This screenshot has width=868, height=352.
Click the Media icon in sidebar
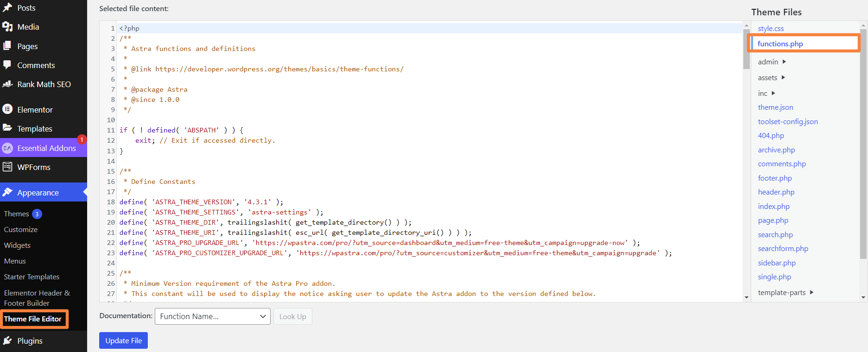pyautogui.click(x=7, y=27)
